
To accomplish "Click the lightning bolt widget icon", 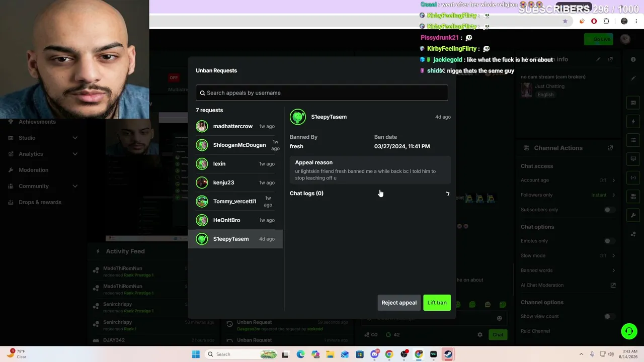I will click(x=633, y=122).
